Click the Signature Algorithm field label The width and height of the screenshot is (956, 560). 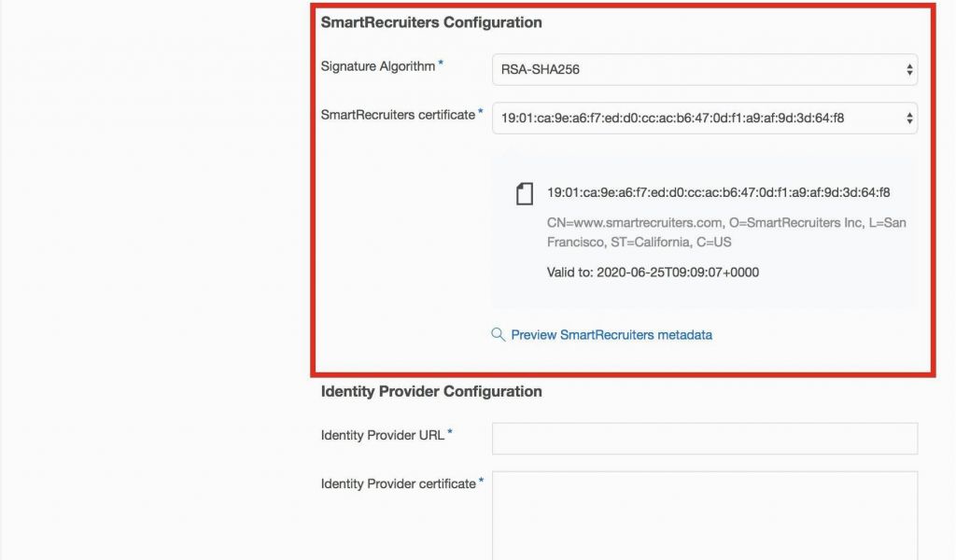click(378, 66)
